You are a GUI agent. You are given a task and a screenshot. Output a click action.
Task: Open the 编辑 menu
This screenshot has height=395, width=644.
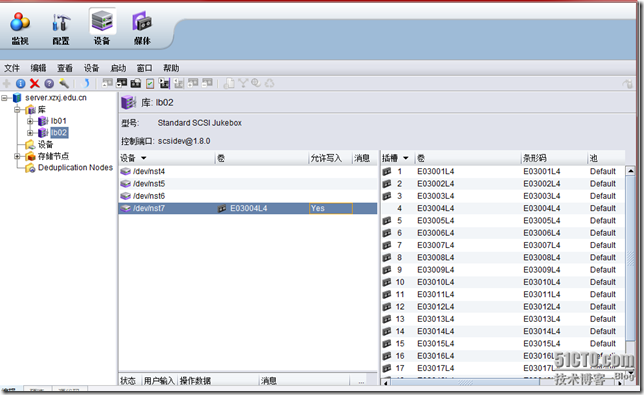click(x=38, y=68)
